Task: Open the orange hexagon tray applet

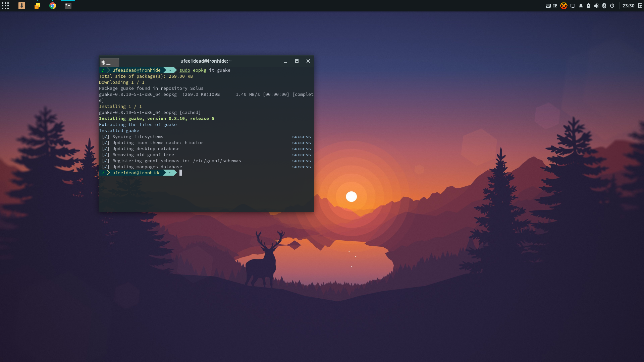Action: (564, 6)
